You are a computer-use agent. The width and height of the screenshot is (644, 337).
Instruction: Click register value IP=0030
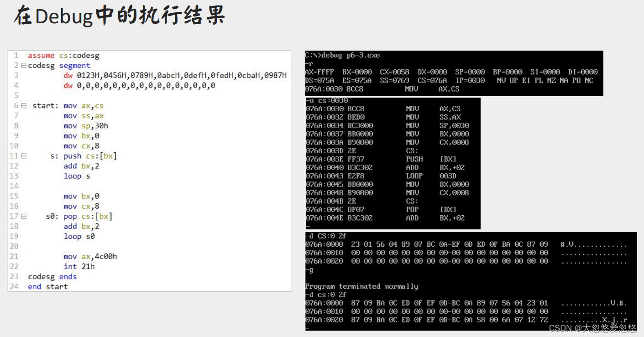click(x=470, y=80)
